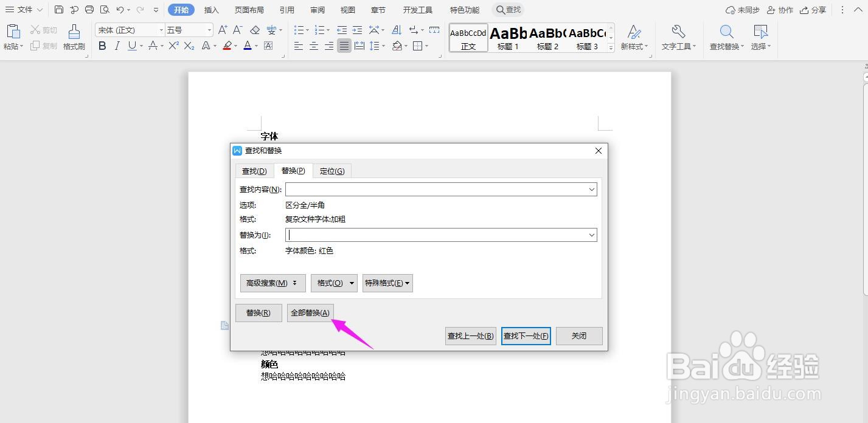Screen dimensions: 868x423
Task: Toggle Strikethrough formatting
Action: click(x=153, y=46)
